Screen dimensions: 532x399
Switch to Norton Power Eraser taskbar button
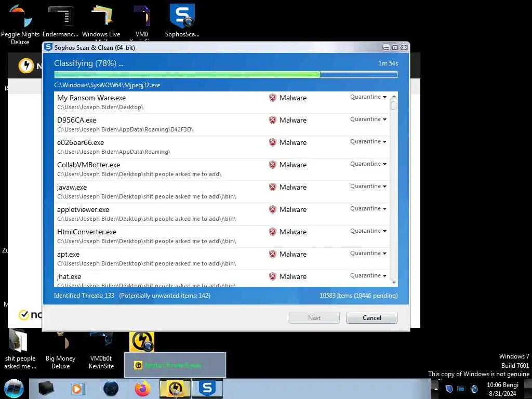coord(175,389)
